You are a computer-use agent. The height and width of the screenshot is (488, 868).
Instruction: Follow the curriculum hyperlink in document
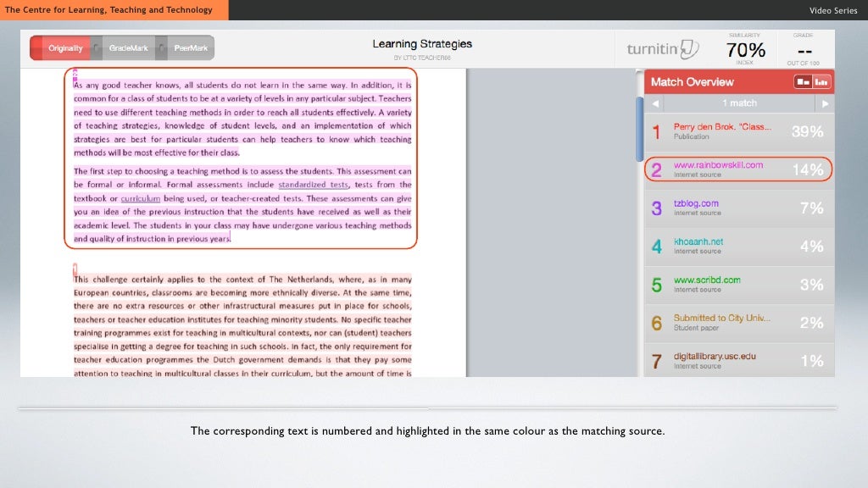click(x=141, y=198)
